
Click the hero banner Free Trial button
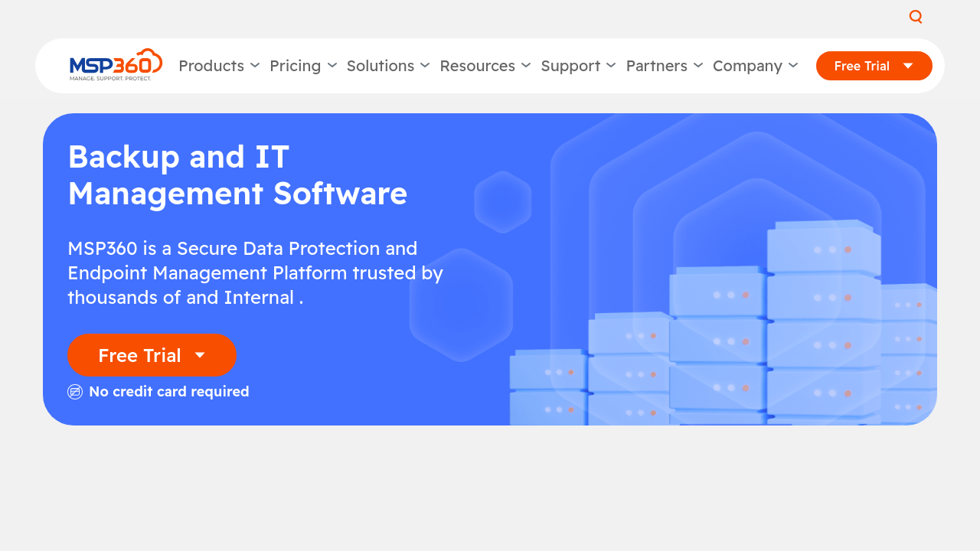152,355
